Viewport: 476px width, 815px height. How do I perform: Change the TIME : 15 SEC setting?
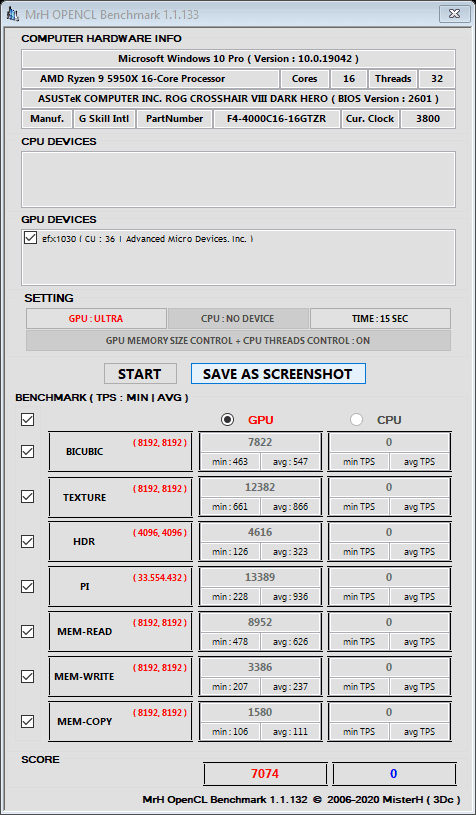[x=380, y=319]
